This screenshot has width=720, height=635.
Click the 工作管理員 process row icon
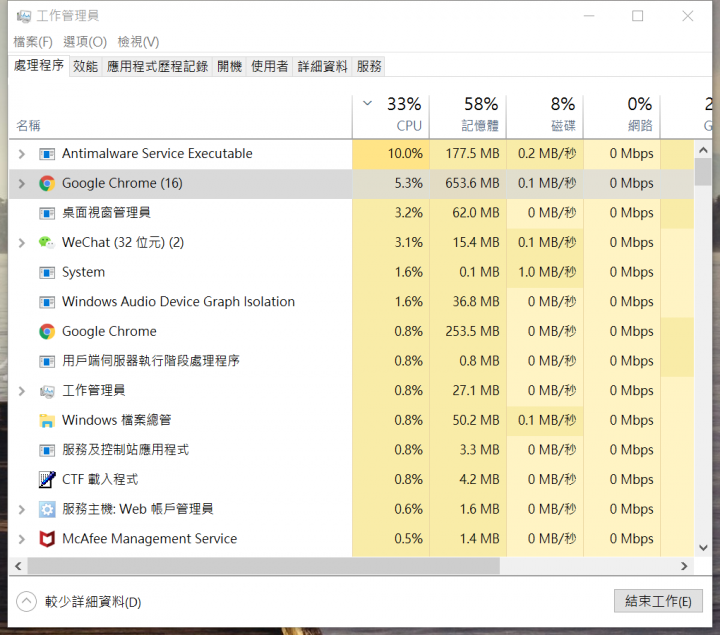point(47,391)
